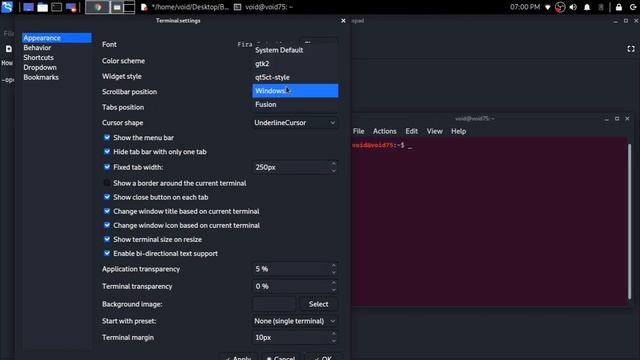Choose qt5ct-style from widget style list
Viewport: 640px width, 360px height.
coord(295,77)
